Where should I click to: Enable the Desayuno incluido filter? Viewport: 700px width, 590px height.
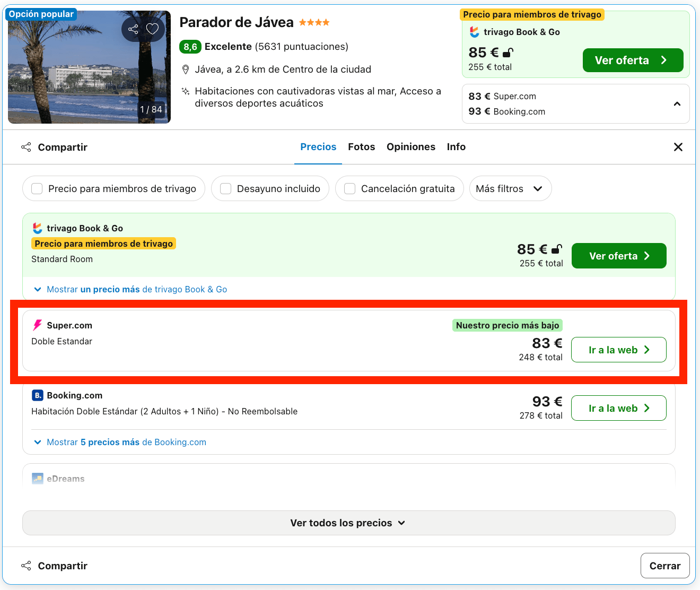pyautogui.click(x=225, y=189)
